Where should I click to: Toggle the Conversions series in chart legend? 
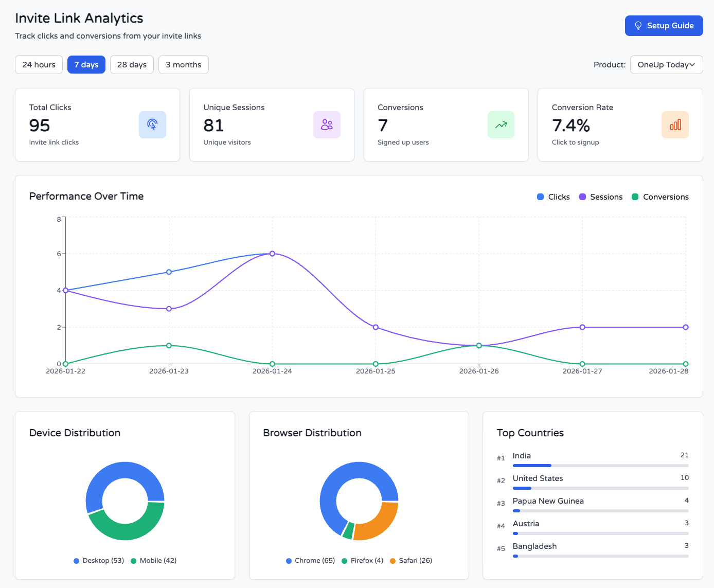click(659, 197)
